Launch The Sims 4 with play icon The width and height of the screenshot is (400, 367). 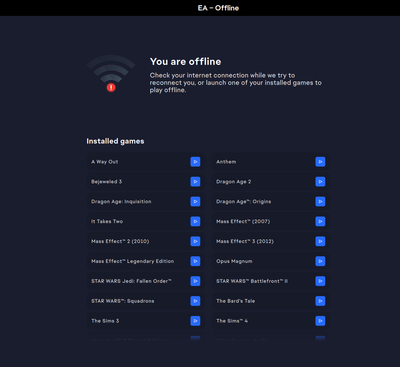(320, 321)
